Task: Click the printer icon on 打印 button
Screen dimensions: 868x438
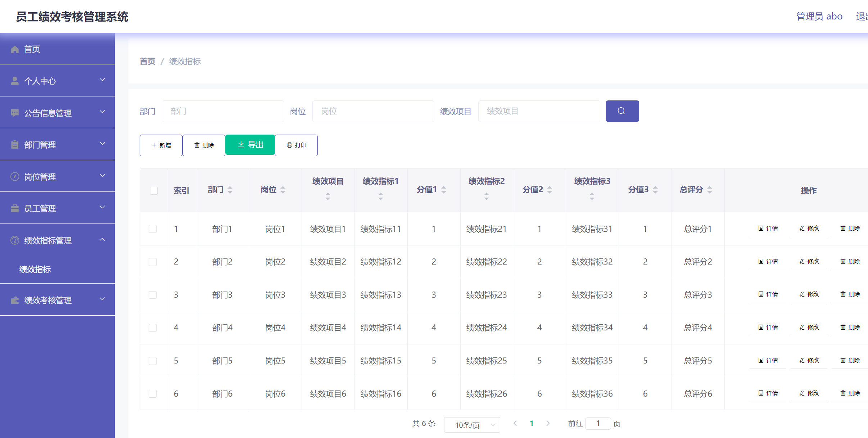Action: [x=289, y=145]
